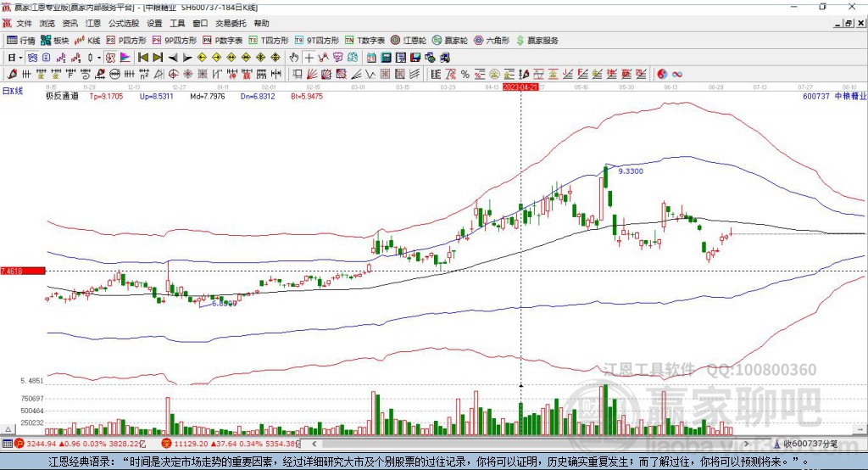Select the red pencil drawing tool

pyautogui.click(x=12, y=75)
